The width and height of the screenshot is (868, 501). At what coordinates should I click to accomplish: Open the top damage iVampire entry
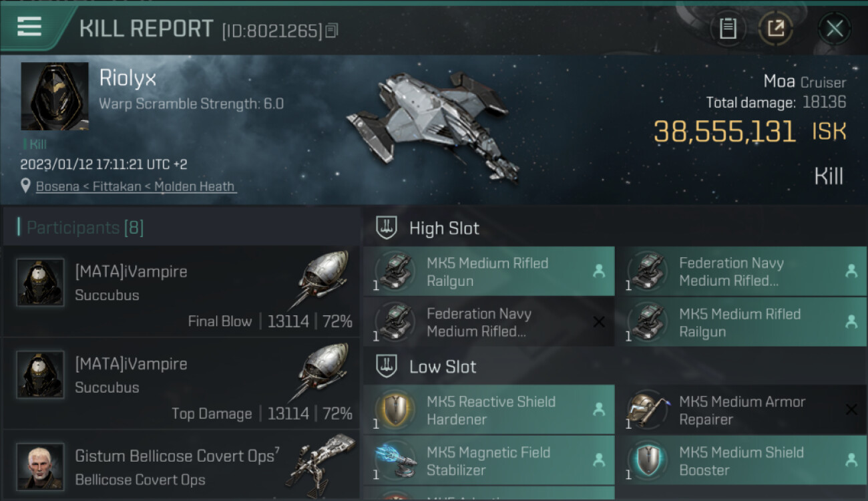pos(180,384)
